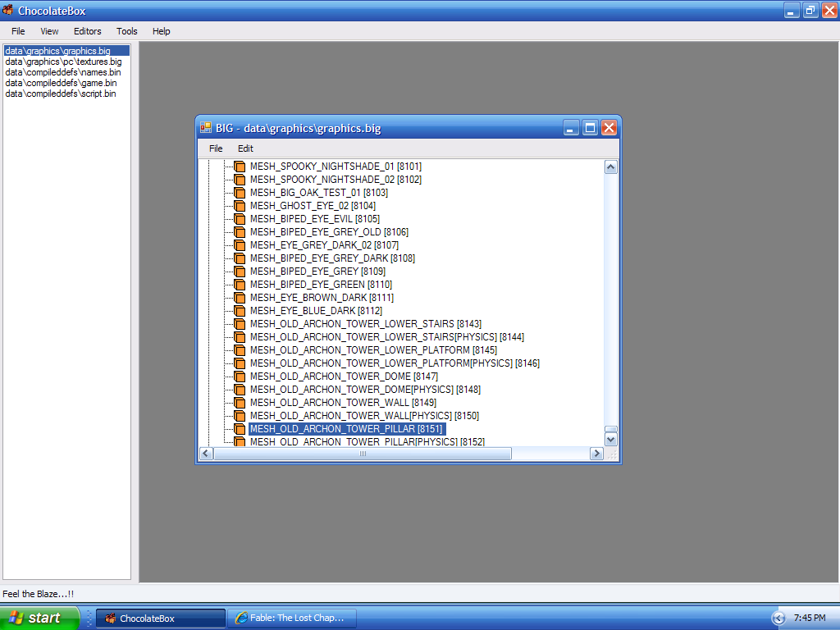Open the Editors menu

(88, 31)
